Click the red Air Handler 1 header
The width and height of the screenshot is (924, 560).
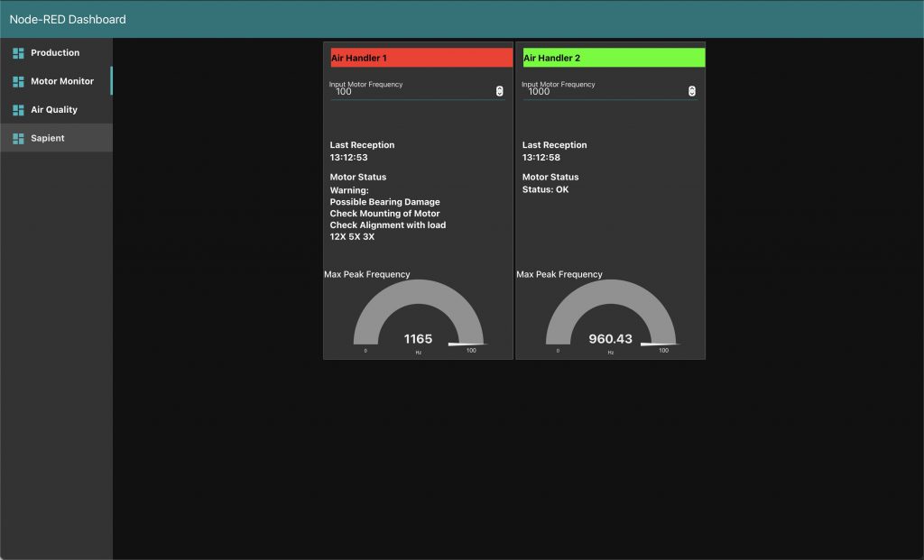[421, 58]
